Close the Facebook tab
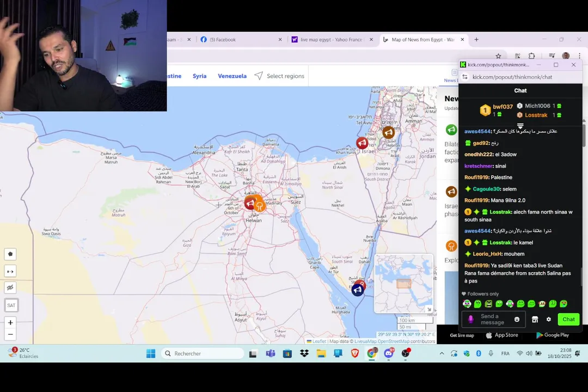The image size is (588, 392). [x=280, y=39]
